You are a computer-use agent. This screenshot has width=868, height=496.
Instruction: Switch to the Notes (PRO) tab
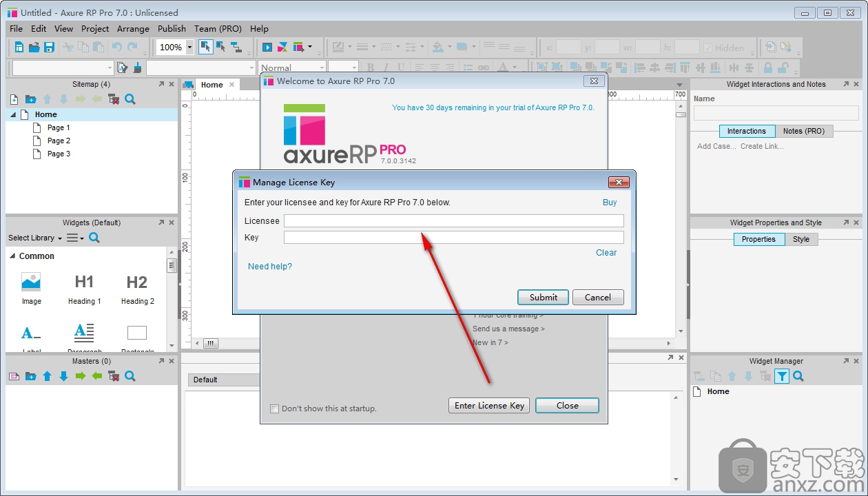coord(804,131)
